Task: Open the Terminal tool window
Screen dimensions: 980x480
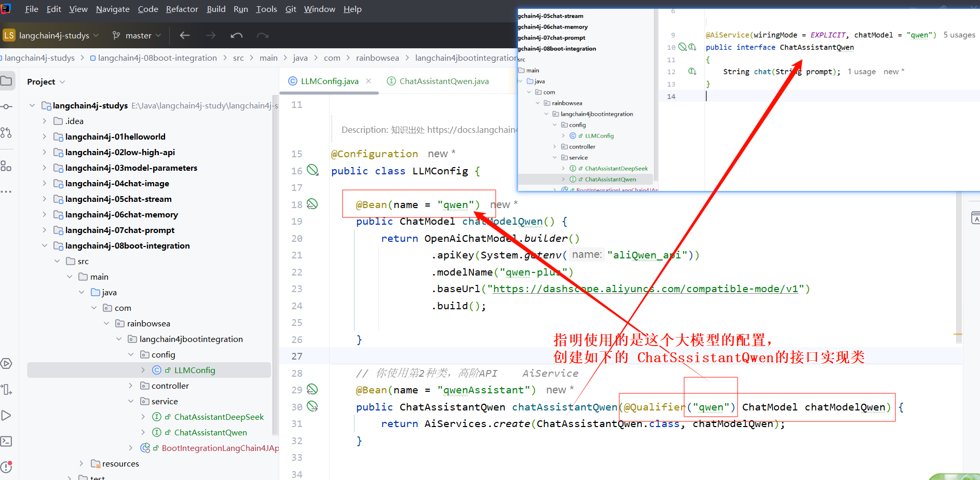Action: (x=7, y=441)
